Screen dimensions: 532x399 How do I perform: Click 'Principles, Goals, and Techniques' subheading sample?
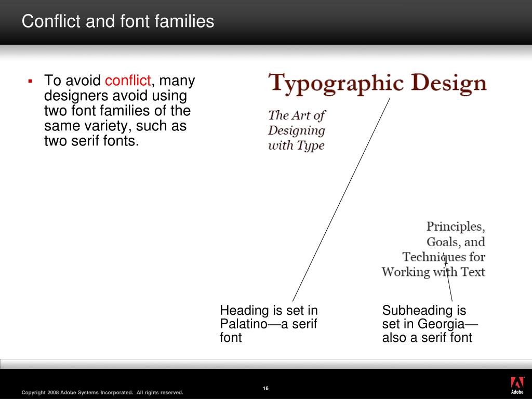tap(433, 249)
